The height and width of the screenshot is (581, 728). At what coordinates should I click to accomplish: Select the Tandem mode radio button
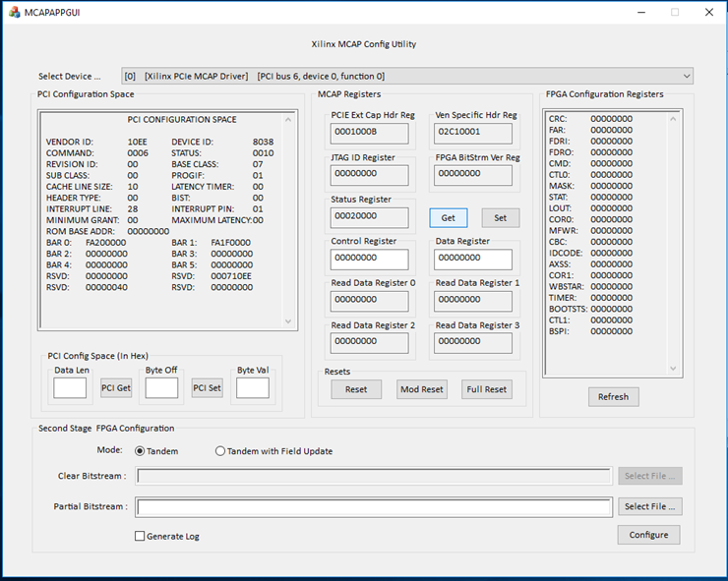point(140,451)
